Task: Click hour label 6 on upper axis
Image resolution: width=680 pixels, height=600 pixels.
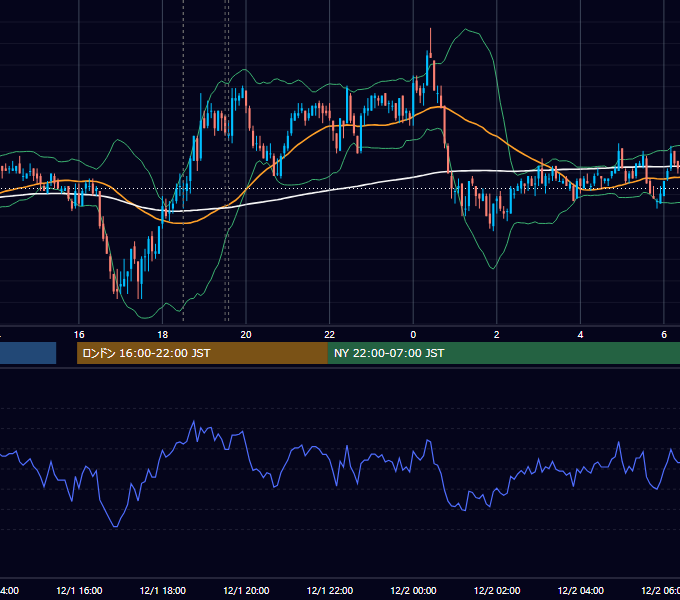Action: pyautogui.click(x=664, y=335)
